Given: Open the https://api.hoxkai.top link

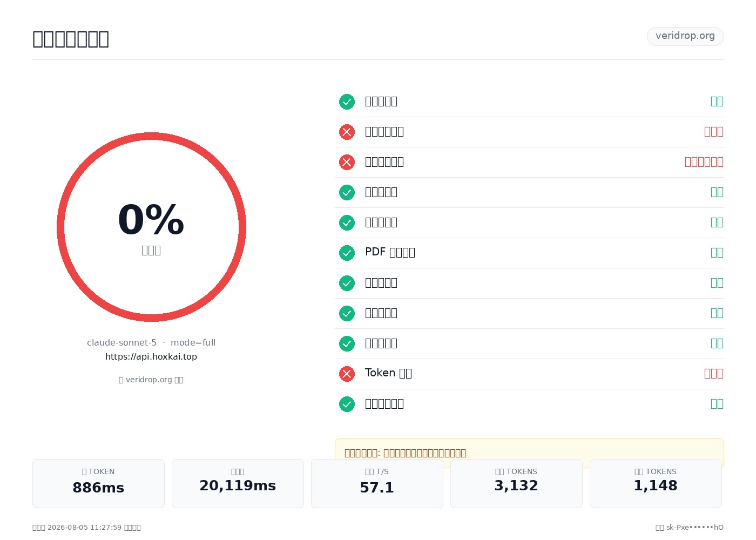Looking at the screenshot, I should pos(151,356).
